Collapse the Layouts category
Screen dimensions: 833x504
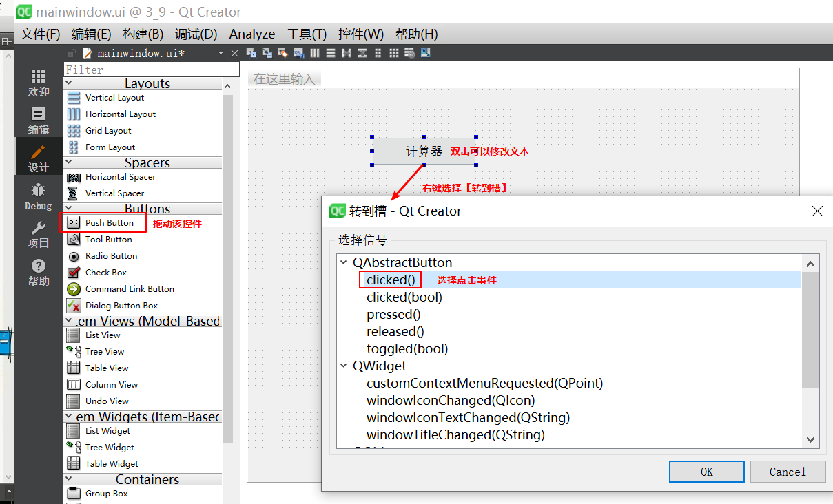click(69, 83)
